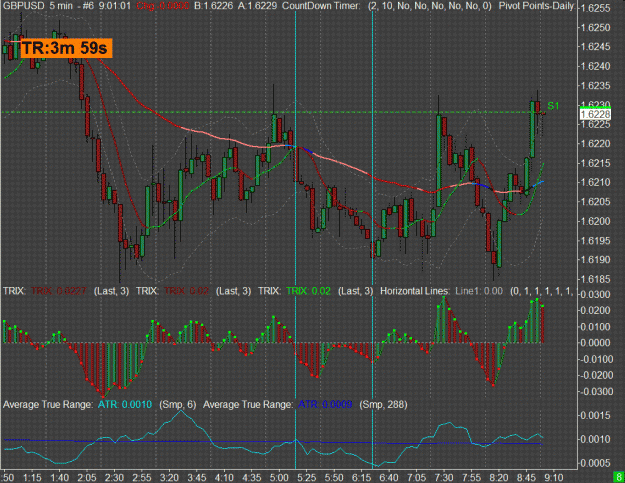
Task: Click the 1.6185 price axis label
Action: (596, 279)
